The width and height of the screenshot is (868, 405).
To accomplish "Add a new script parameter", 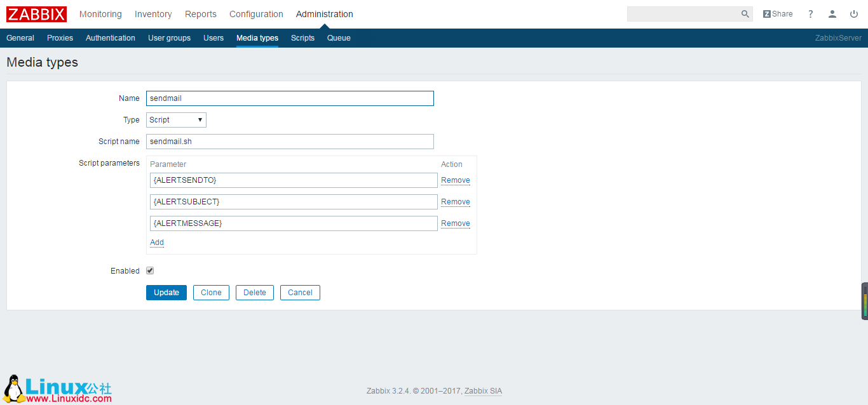I will pyautogui.click(x=156, y=242).
